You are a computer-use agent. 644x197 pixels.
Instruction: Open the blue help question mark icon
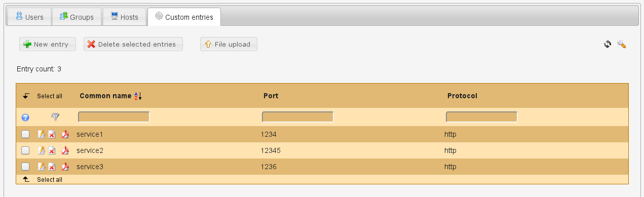(x=25, y=117)
